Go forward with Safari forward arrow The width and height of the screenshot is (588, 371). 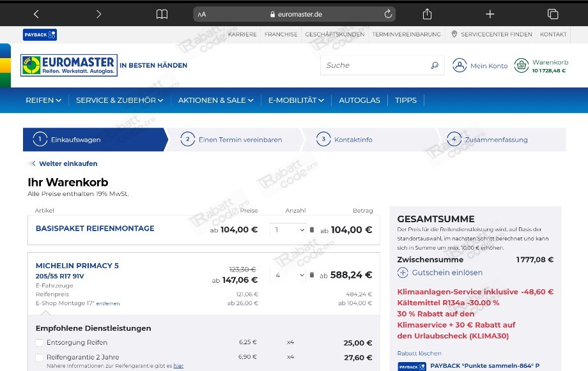coord(98,14)
